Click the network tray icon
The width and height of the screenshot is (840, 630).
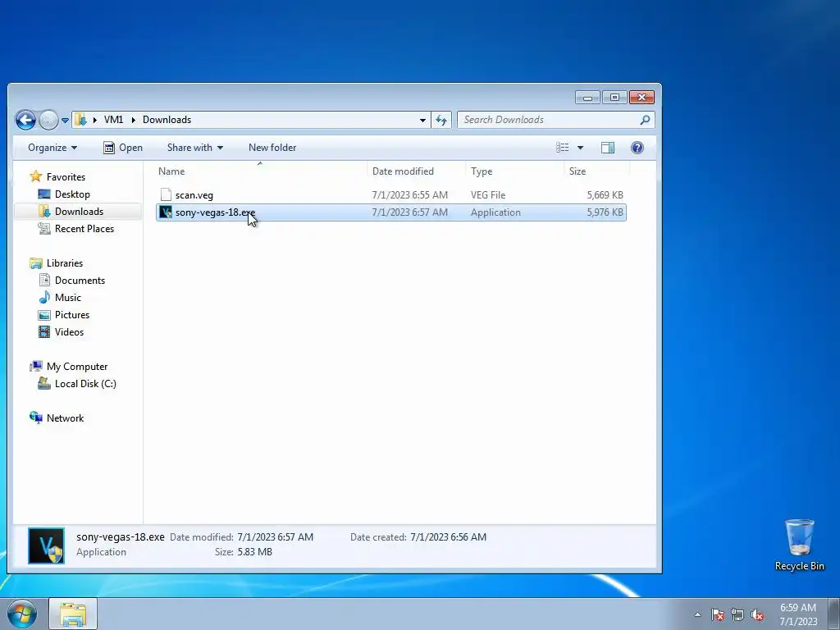tap(737, 614)
